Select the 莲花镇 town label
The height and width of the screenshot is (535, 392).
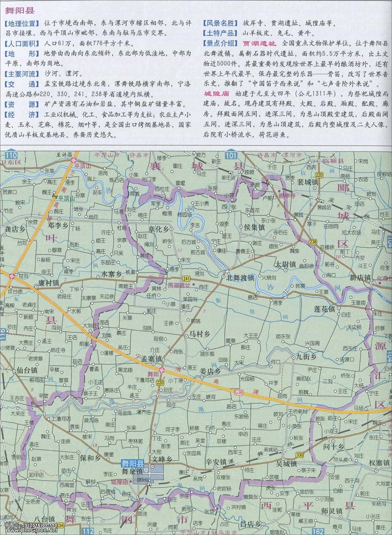pos(324,309)
